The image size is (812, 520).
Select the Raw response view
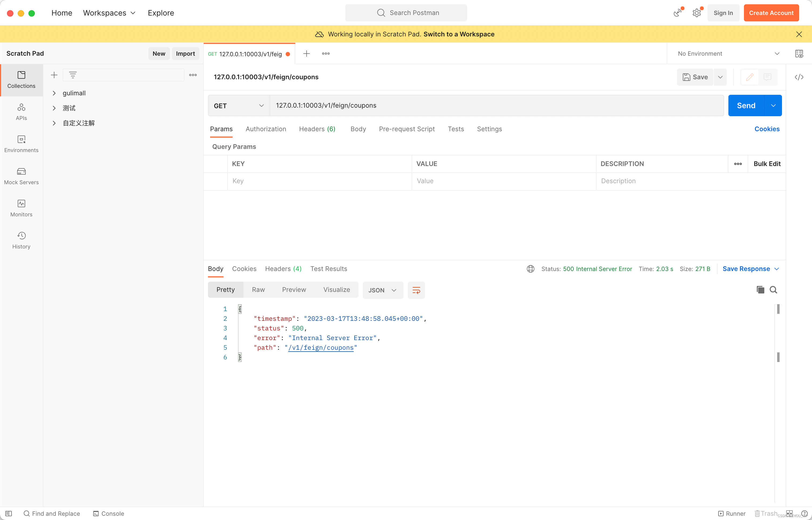click(258, 290)
